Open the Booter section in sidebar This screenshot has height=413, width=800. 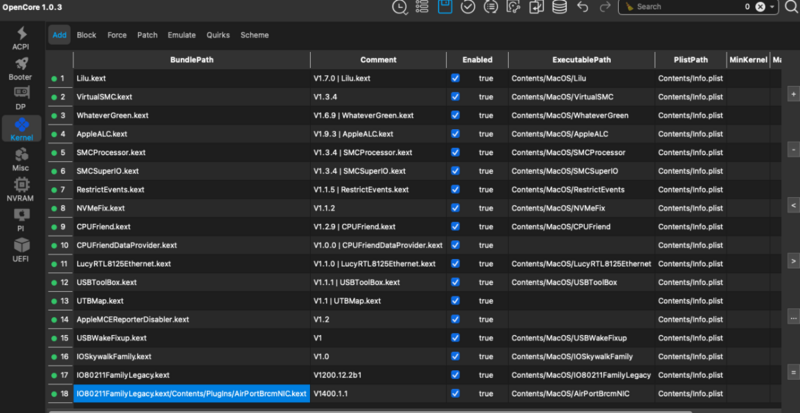20,69
